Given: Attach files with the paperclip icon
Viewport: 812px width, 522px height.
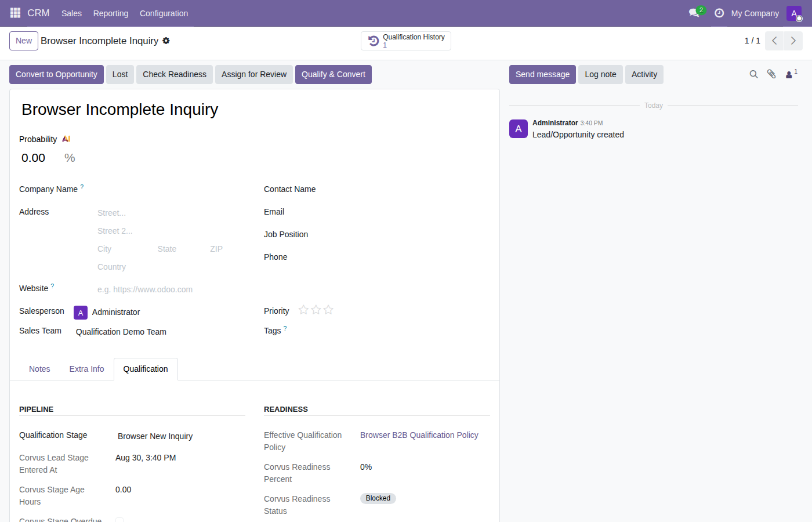Looking at the screenshot, I should (771, 74).
